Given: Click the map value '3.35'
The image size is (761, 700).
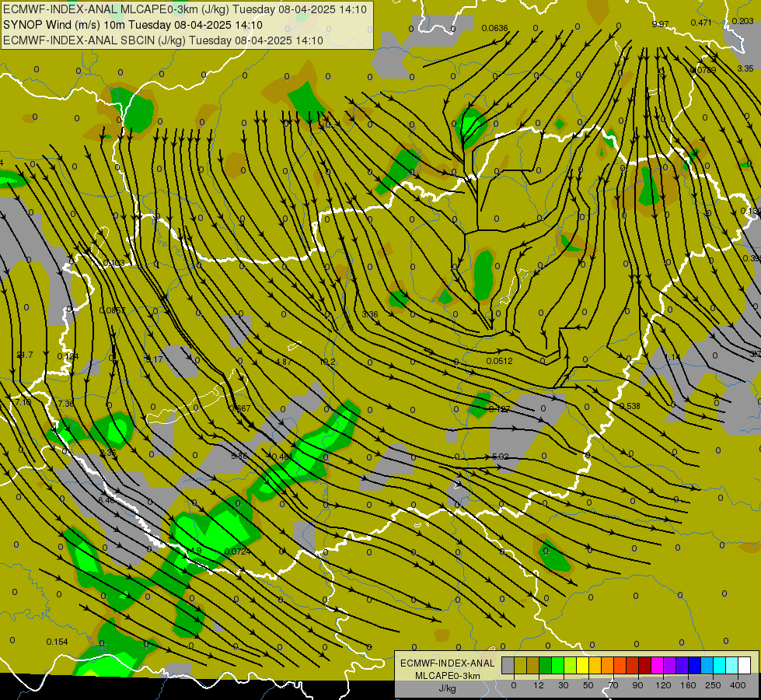Looking at the screenshot, I should pyautogui.click(x=745, y=68).
